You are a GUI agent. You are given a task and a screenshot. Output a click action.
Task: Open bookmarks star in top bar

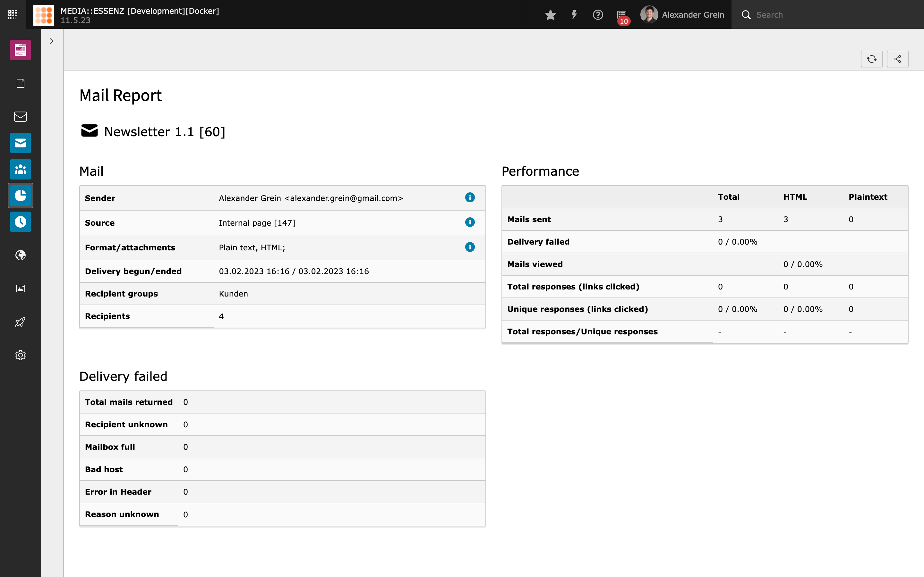tap(550, 14)
